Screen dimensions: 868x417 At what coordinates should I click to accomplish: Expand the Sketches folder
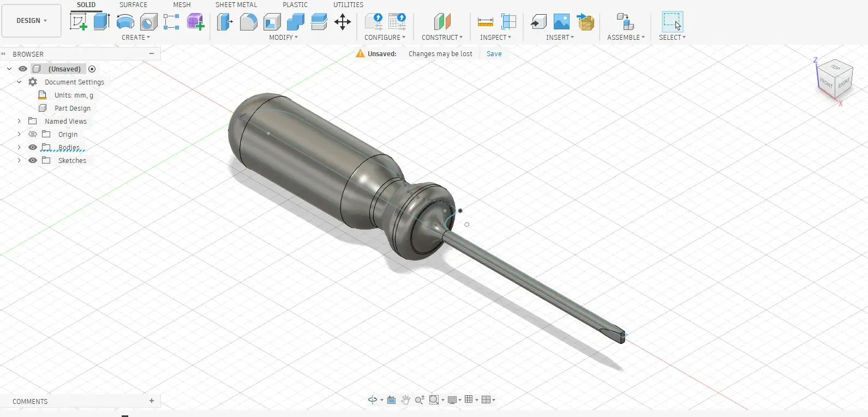19,160
